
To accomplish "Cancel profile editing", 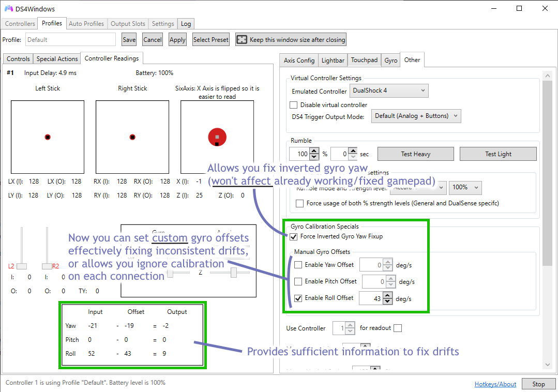I will [153, 39].
